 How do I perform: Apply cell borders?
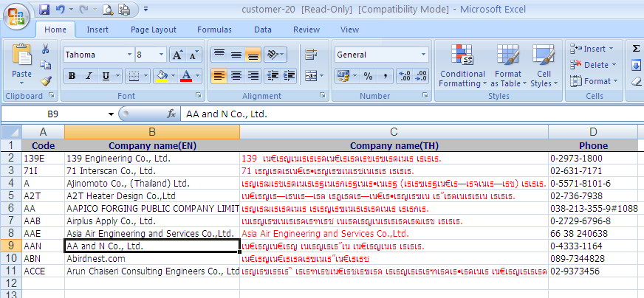[133, 76]
